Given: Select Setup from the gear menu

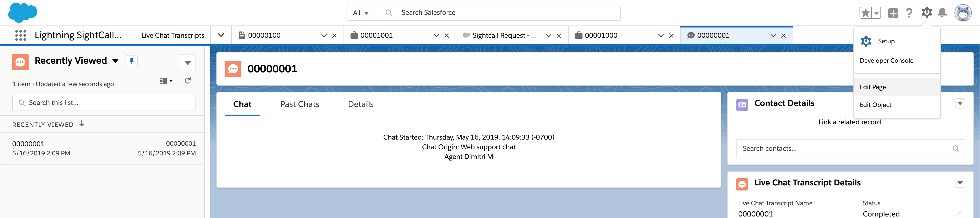Looking at the screenshot, I should [x=897, y=41].
